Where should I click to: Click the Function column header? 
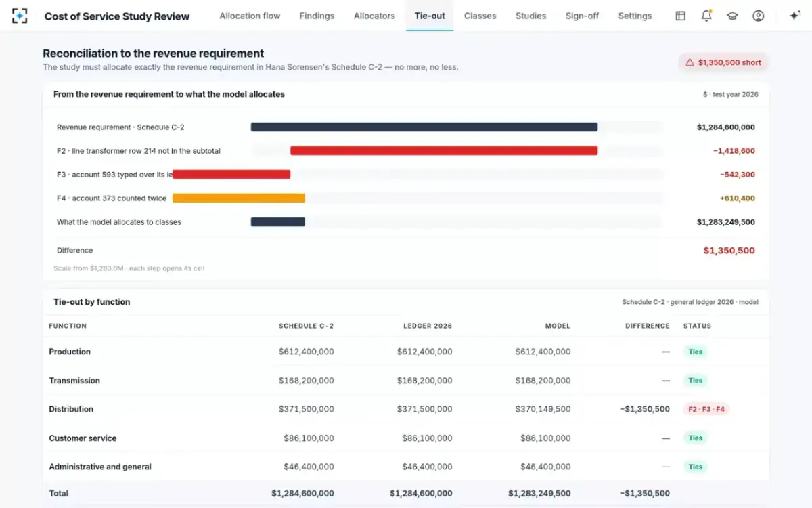[68, 326]
